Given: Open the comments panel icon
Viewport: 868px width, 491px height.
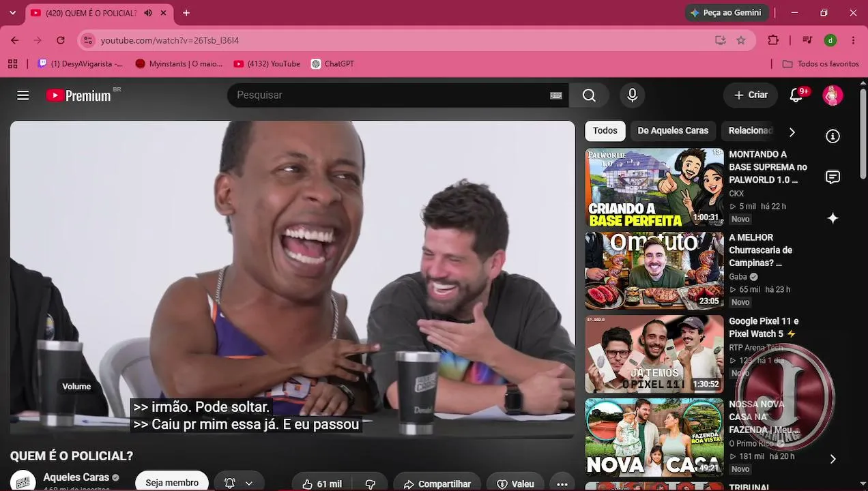Looking at the screenshot, I should tap(833, 177).
